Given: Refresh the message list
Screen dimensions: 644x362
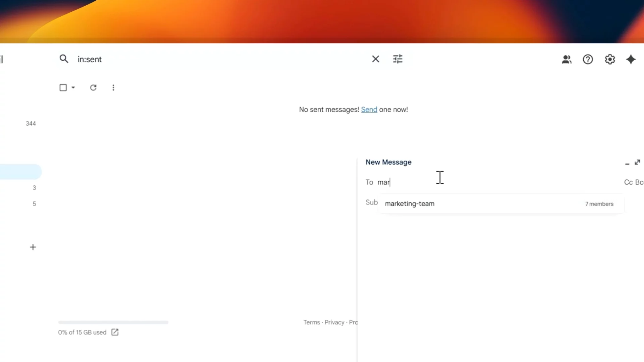Looking at the screenshot, I should click(x=93, y=87).
